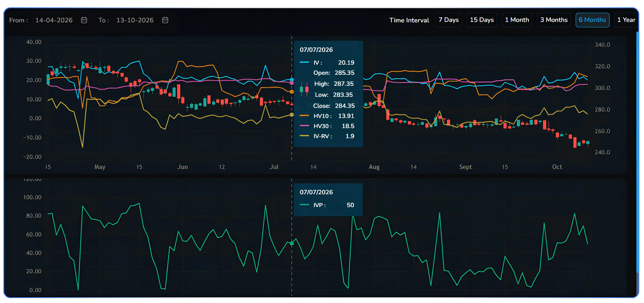Click the Low value 283.35
Viewport: 644px width, 303px height.
pyautogui.click(x=343, y=95)
